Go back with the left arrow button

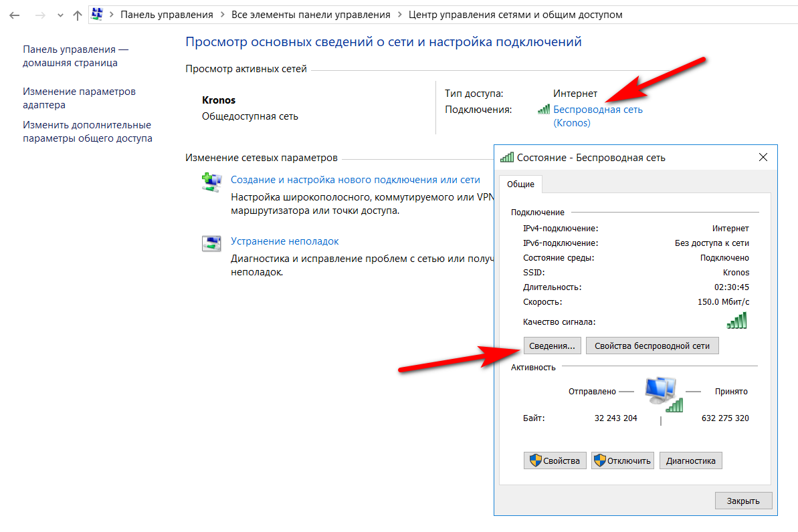point(14,15)
